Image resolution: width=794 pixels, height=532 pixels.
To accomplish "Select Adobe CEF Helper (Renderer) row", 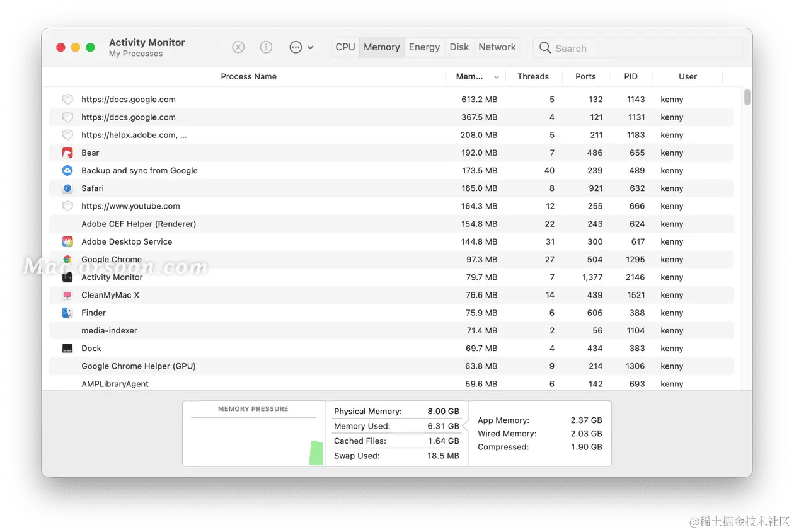I will [x=391, y=224].
